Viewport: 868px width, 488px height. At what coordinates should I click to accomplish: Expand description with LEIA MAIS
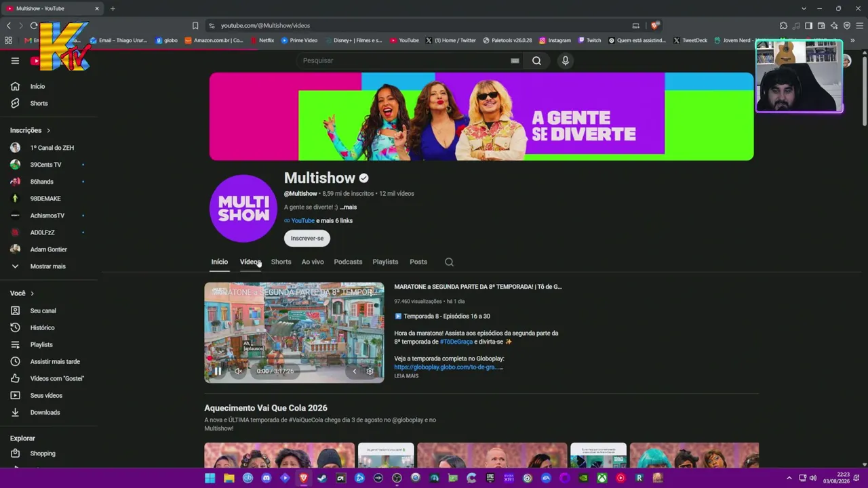[406, 375]
